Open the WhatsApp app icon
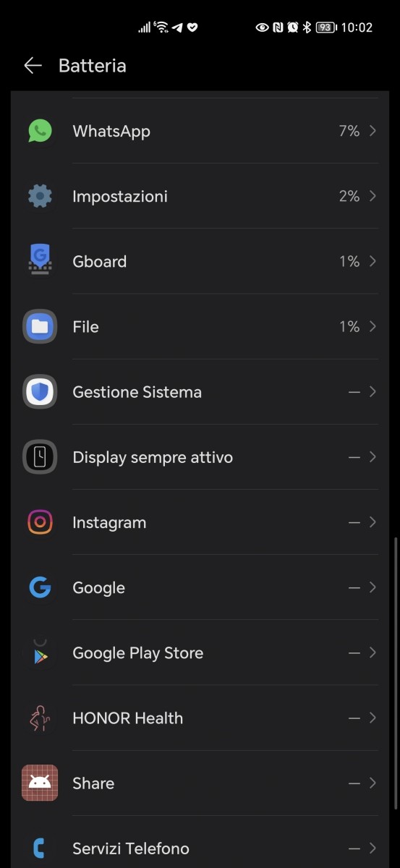 pos(40,131)
